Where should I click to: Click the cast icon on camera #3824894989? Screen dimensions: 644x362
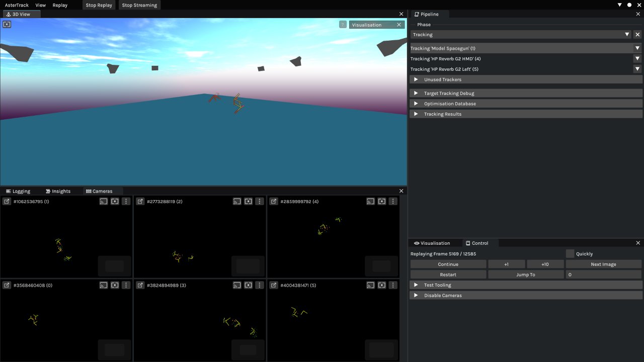[236, 285]
